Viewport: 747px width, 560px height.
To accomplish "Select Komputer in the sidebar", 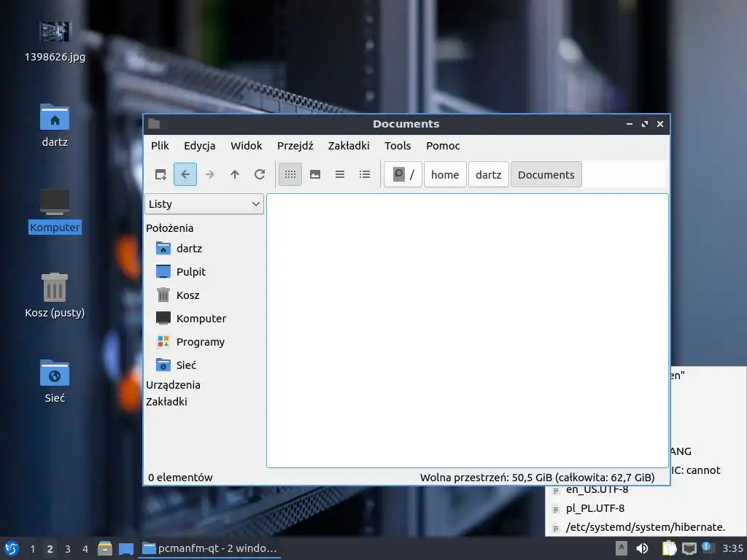I will (x=201, y=319).
